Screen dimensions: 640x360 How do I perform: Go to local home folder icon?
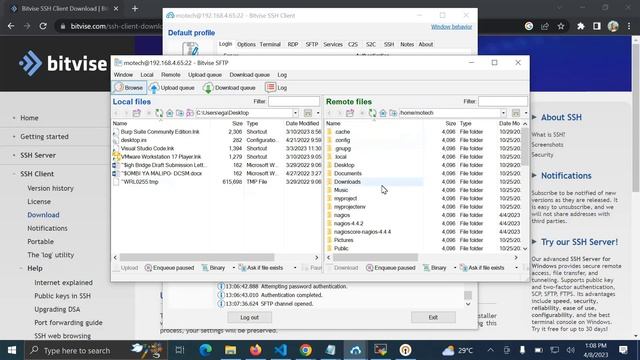click(x=169, y=113)
